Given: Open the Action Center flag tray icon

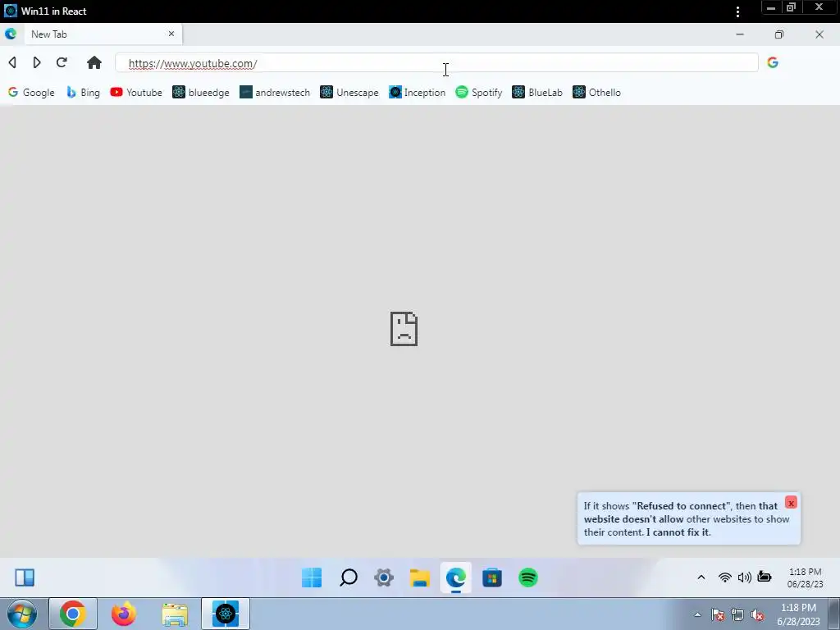Looking at the screenshot, I should tap(718, 614).
